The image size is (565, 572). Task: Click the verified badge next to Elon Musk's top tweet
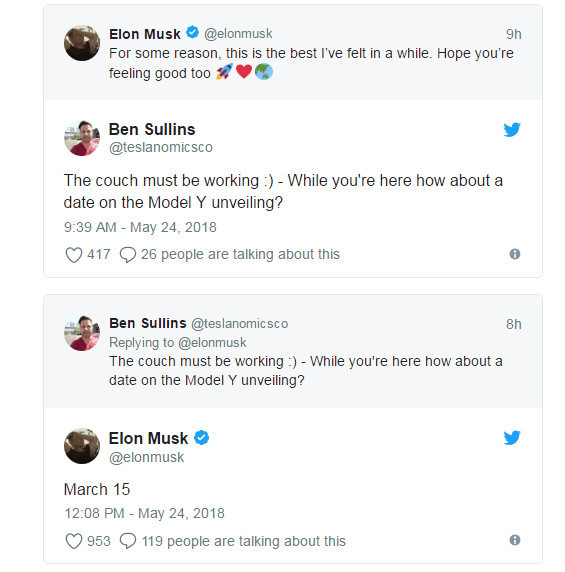193,32
